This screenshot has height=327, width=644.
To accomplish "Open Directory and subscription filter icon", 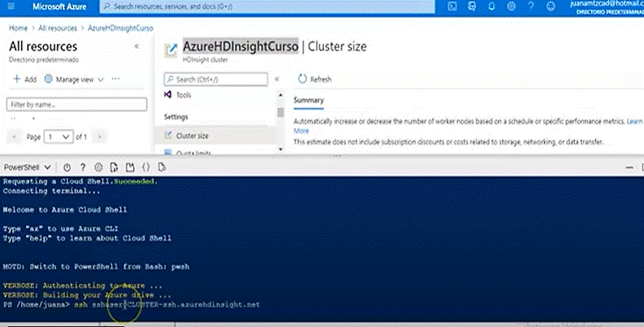I will pos(472,7).
